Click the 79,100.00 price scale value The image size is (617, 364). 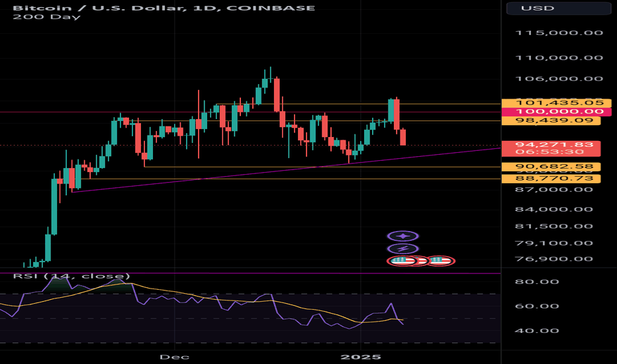tap(554, 244)
